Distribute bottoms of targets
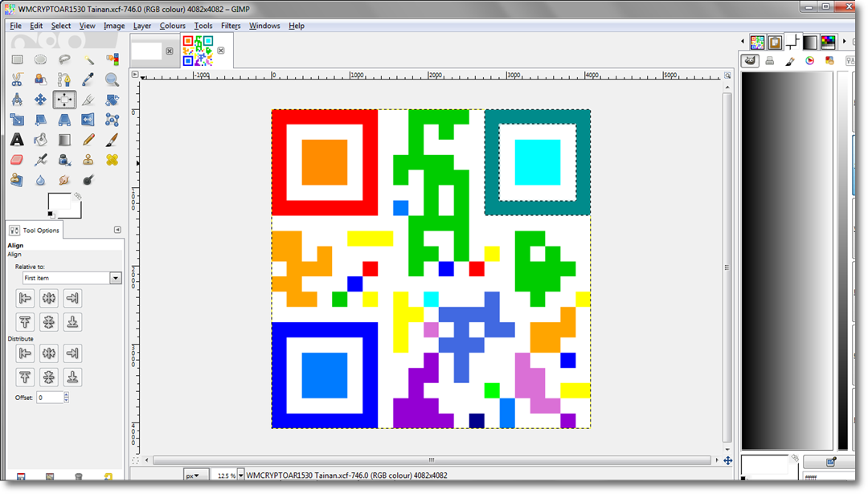The width and height of the screenshot is (868, 494). pyautogui.click(x=72, y=378)
